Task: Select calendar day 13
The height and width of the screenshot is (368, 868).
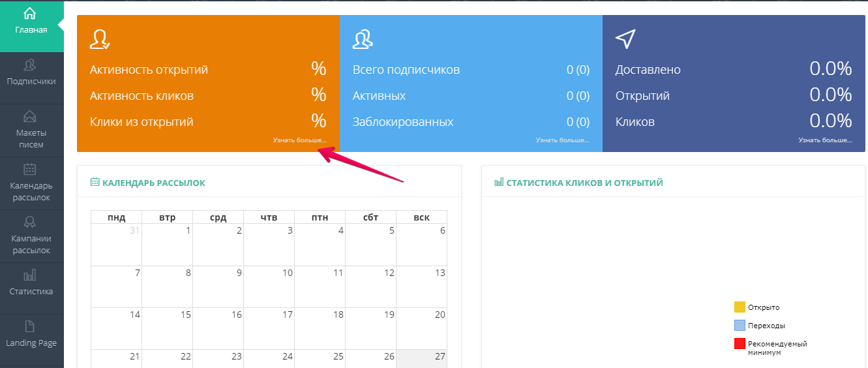Action: [x=421, y=286]
